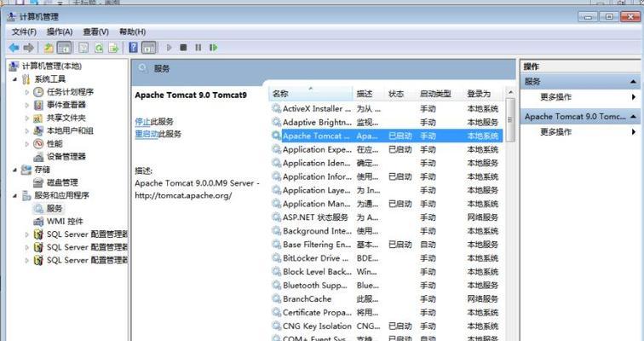Click the Forward arrow toolbar icon
644x341 pixels.
[x=28, y=48]
